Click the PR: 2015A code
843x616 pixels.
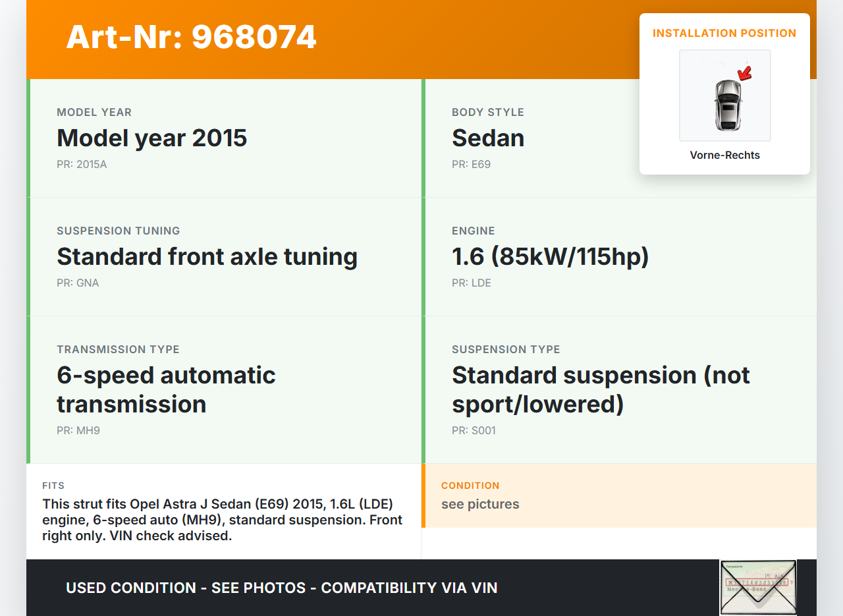coord(82,165)
